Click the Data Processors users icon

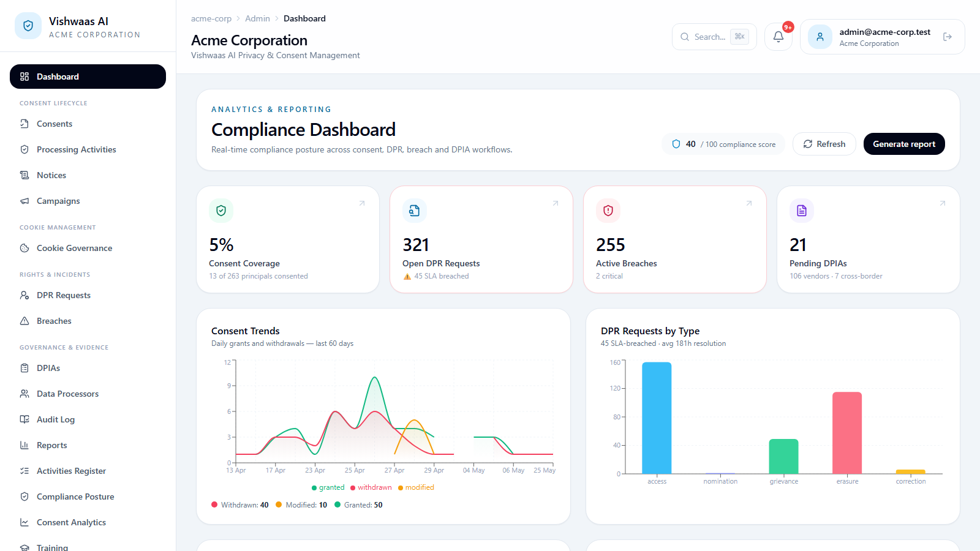coord(24,394)
